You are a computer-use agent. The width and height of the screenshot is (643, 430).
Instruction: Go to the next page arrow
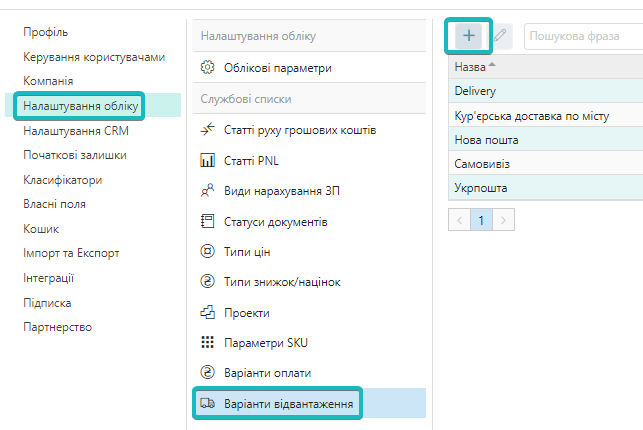coord(504,219)
